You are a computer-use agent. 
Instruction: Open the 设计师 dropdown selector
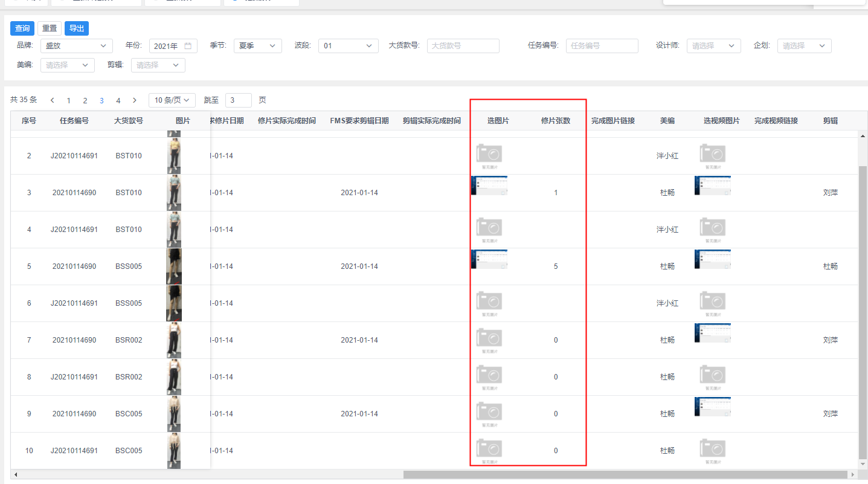(x=713, y=46)
